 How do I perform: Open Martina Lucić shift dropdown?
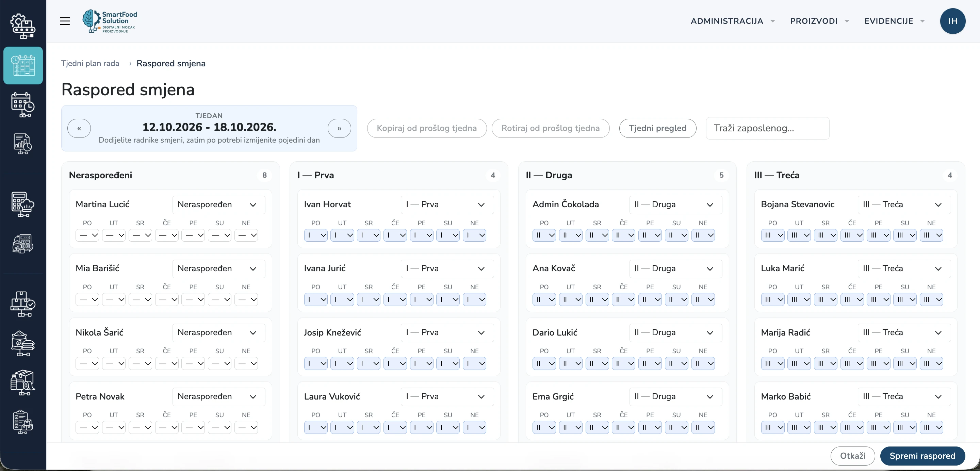(219, 205)
